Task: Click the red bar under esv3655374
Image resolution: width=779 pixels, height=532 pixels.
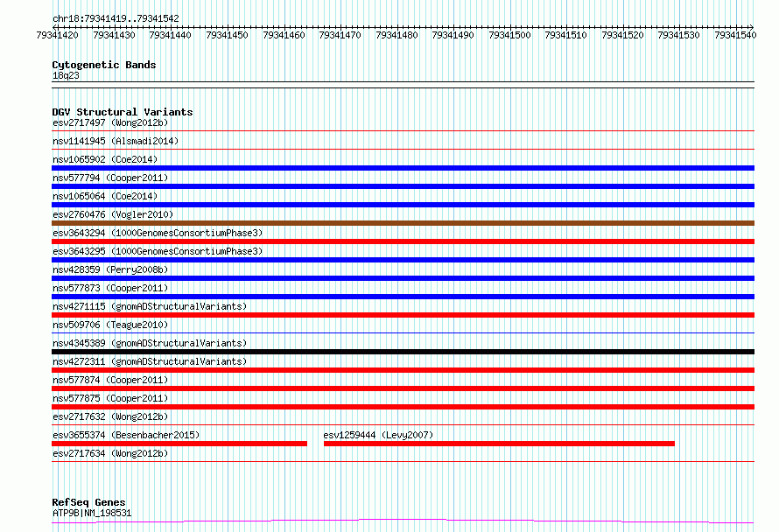Action: point(179,444)
